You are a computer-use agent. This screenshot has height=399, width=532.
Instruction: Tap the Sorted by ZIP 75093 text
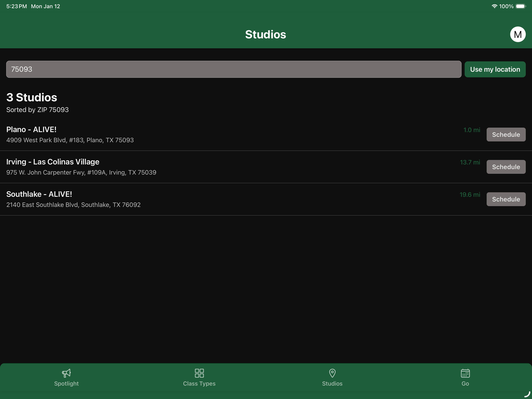point(37,110)
